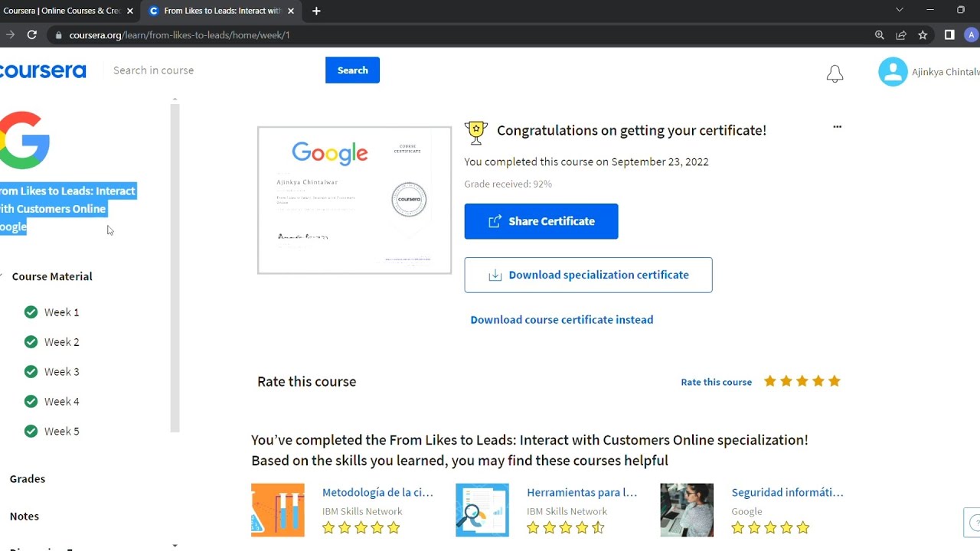Click the trophy icon beside Congratulations
The image size is (980, 551).
coord(476,132)
